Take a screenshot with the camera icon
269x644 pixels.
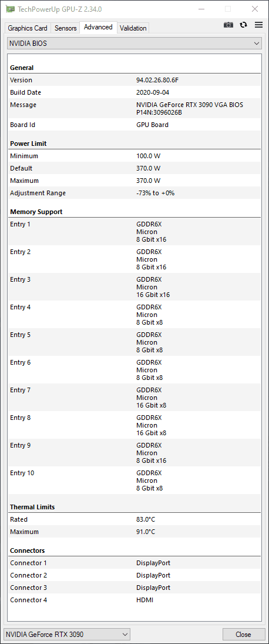pos(228,25)
